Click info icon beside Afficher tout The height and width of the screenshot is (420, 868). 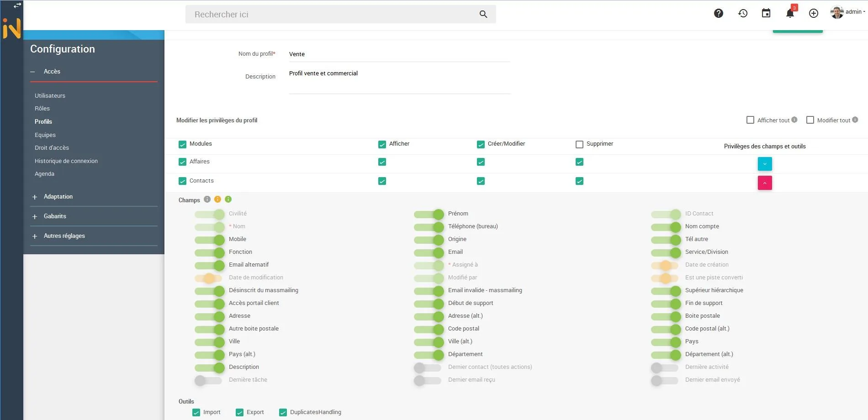794,120
